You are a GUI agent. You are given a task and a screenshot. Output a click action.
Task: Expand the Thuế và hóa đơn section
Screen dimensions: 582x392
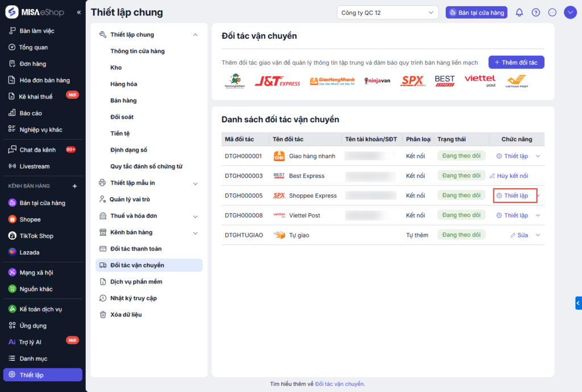coord(195,216)
